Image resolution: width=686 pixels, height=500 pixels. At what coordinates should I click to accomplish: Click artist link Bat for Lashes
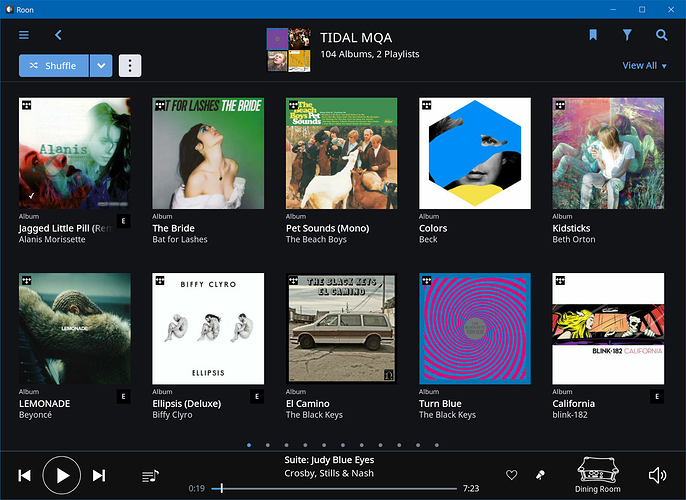click(x=180, y=239)
